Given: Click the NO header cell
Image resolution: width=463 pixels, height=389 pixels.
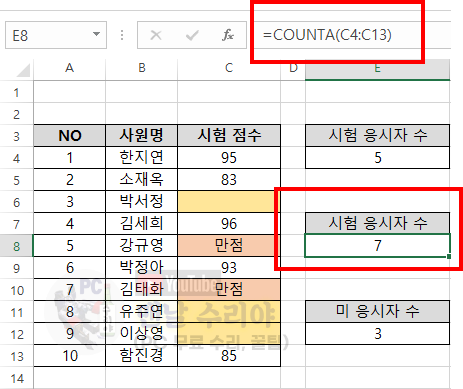Looking at the screenshot, I should click(x=69, y=136).
